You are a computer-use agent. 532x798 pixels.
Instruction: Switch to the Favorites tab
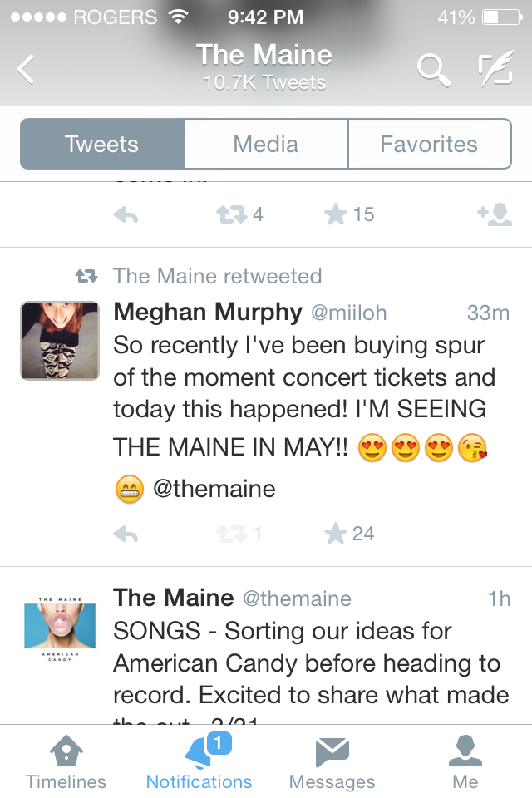click(429, 144)
